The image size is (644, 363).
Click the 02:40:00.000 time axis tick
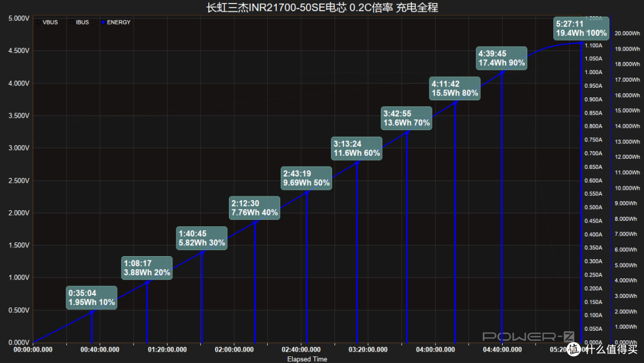[x=301, y=349]
